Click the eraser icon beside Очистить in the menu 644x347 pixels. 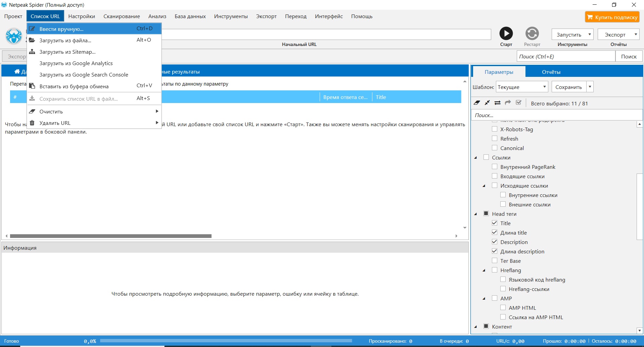[x=32, y=111]
